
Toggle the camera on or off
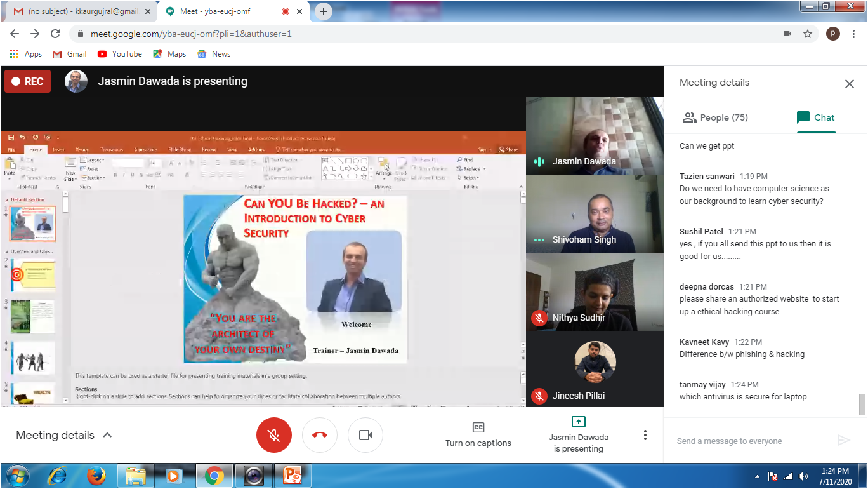click(365, 435)
